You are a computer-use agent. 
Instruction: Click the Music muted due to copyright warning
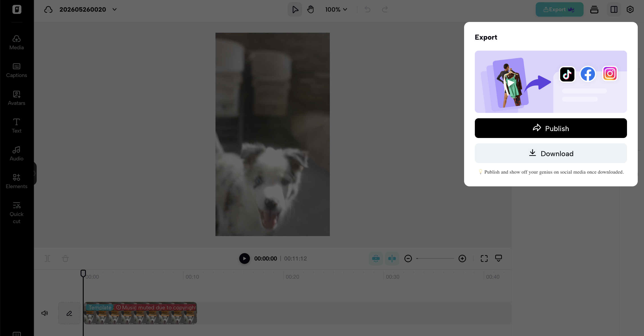click(156, 308)
